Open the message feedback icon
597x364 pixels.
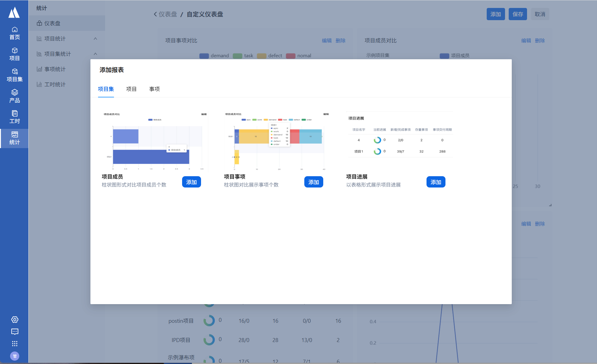pyautogui.click(x=15, y=332)
